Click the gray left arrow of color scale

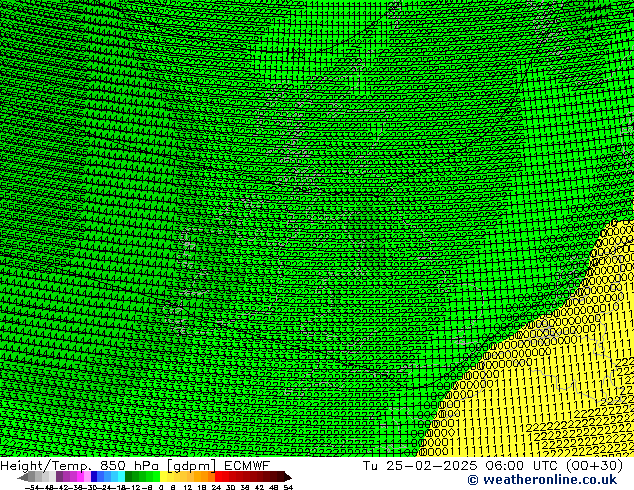pos(23,477)
